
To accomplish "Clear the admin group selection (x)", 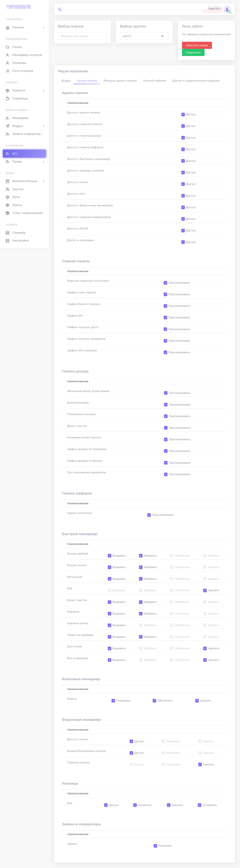I will tap(162, 36).
